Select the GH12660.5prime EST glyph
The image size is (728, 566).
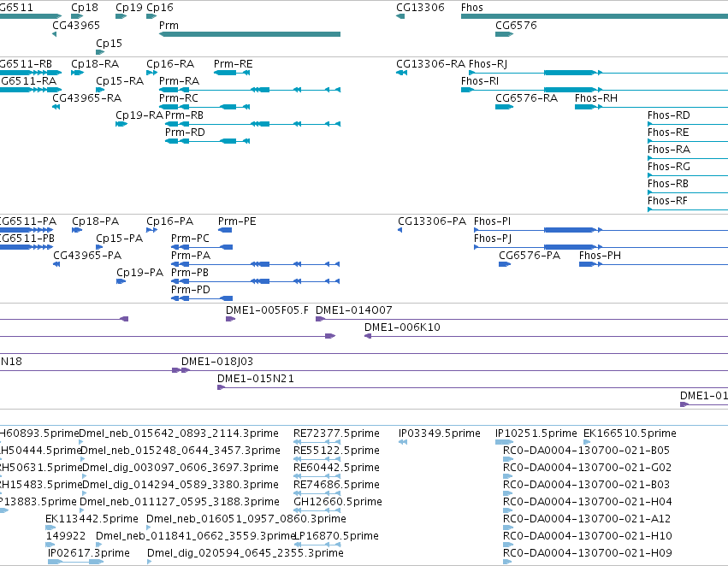pyautogui.click(x=317, y=510)
